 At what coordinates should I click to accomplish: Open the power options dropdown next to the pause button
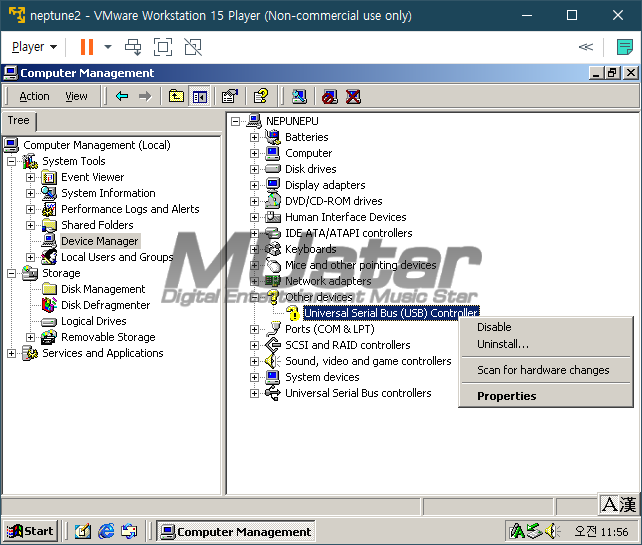(108, 47)
